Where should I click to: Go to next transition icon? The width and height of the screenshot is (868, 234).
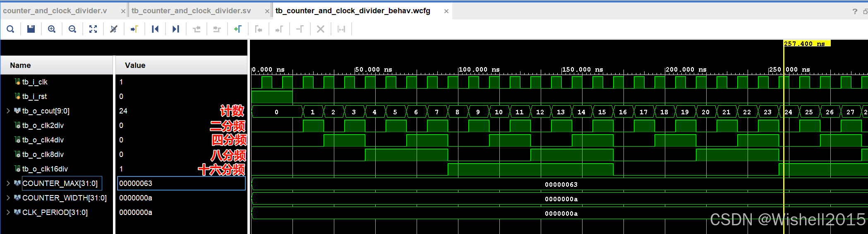(x=217, y=29)
